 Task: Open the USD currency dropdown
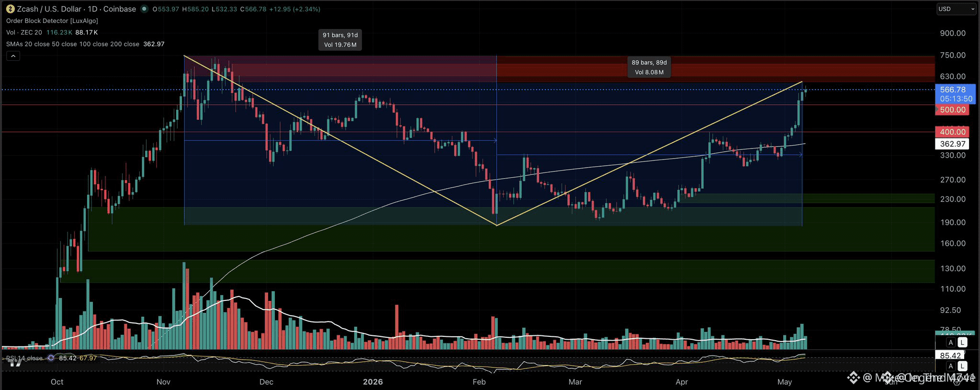pyautogui.click(x=956, y=9)
